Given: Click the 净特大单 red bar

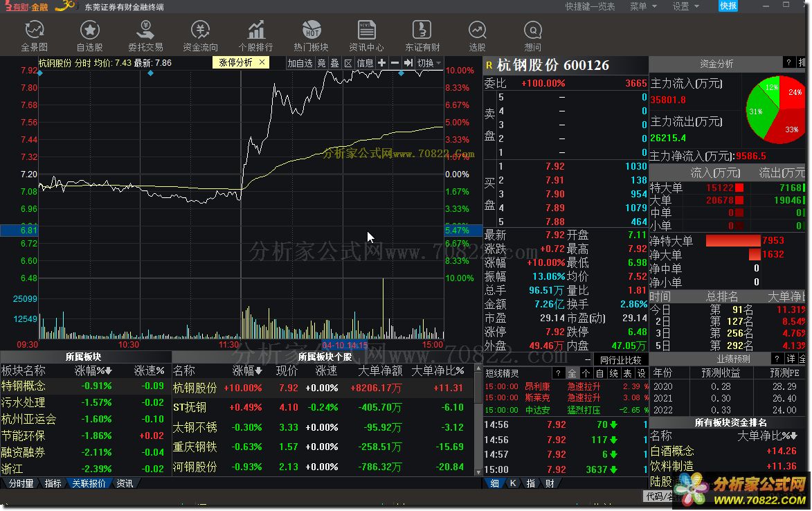Looking at the screenshot, I should coord(733,241).
